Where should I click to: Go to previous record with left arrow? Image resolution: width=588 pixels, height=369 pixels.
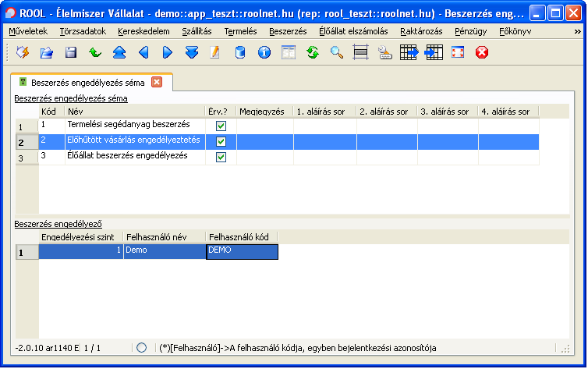tap(143, 52)
